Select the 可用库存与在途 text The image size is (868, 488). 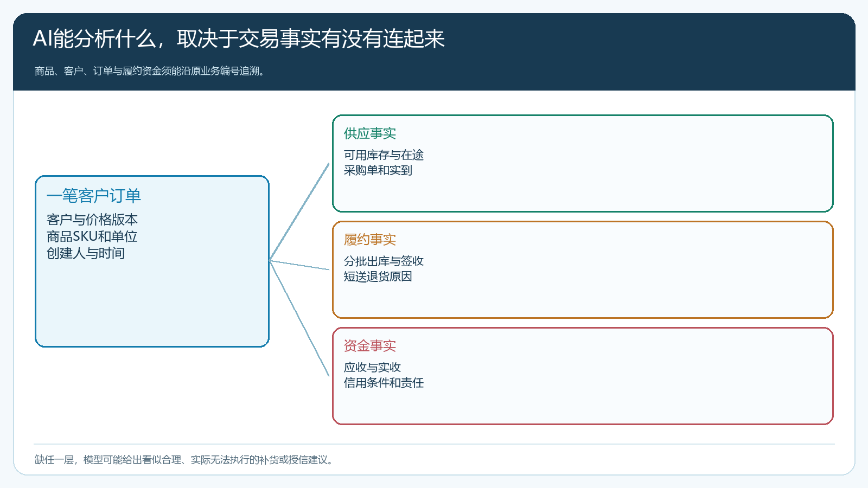coord(384,155)
